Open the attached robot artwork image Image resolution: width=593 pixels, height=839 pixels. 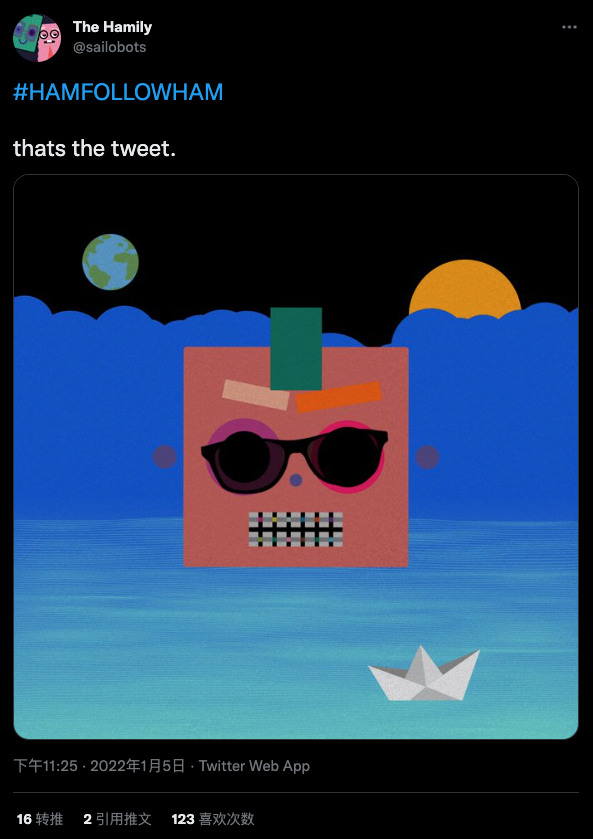[296, 456]
